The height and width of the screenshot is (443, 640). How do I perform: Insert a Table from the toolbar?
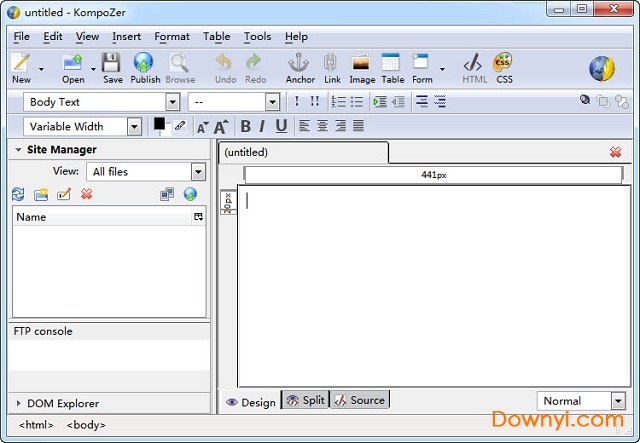coord(392,67)
